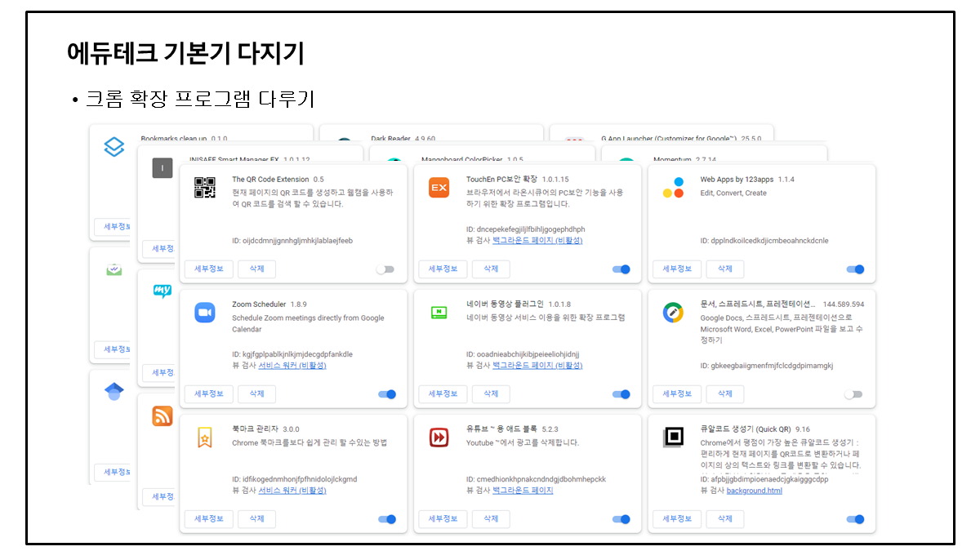
Task: Turn off 네이버 동영상 플러그인 toggle
Action: (x=621, y=394)
